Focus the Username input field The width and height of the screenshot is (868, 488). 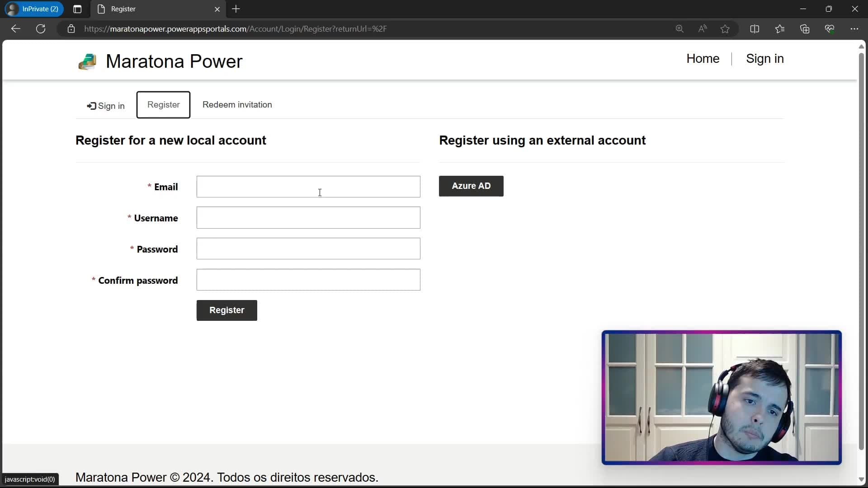tap(308, 218)
